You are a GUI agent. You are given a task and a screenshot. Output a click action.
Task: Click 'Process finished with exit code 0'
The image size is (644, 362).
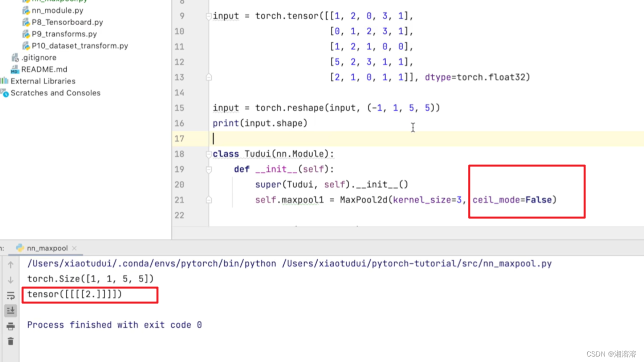tap(114, 325)
